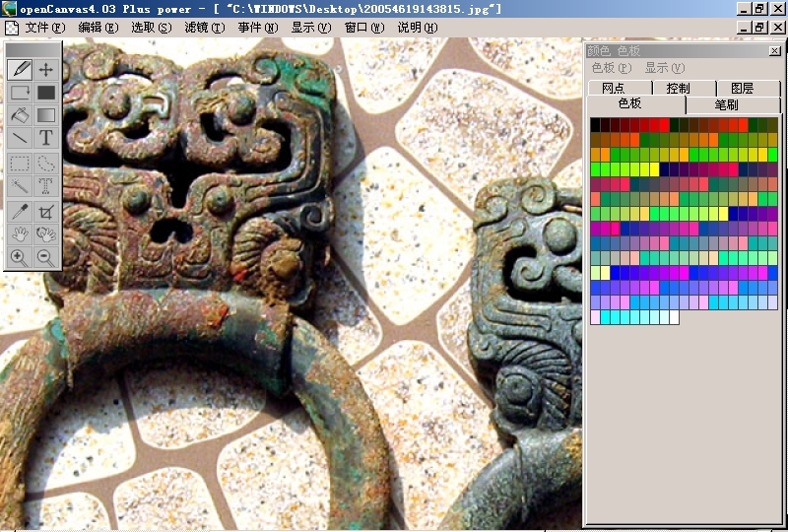The width and height of the screenshot is (788, 532).
Task: Select the Magic Wand tool
Action: point(20,186)
